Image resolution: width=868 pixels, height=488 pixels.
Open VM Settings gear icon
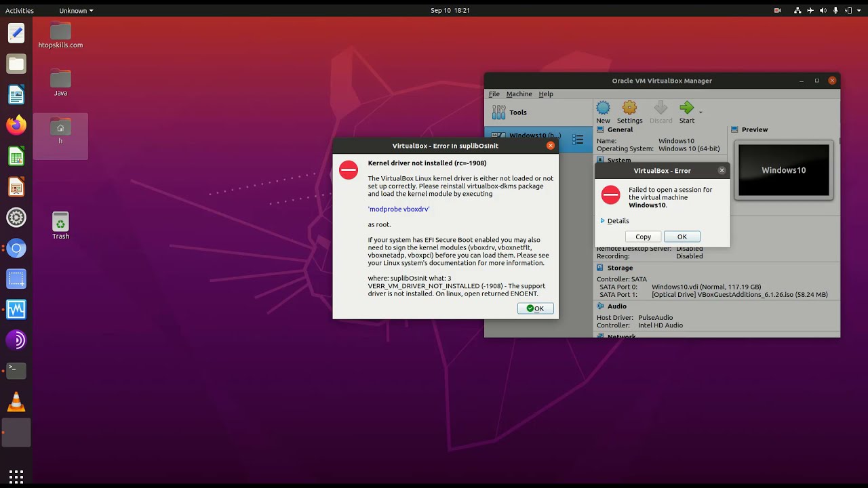tap(629, 108)
